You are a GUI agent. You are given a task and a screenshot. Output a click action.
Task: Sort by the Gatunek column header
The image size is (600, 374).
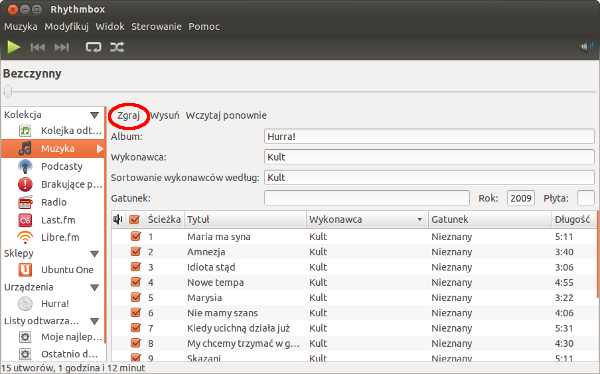click(490, 219)
